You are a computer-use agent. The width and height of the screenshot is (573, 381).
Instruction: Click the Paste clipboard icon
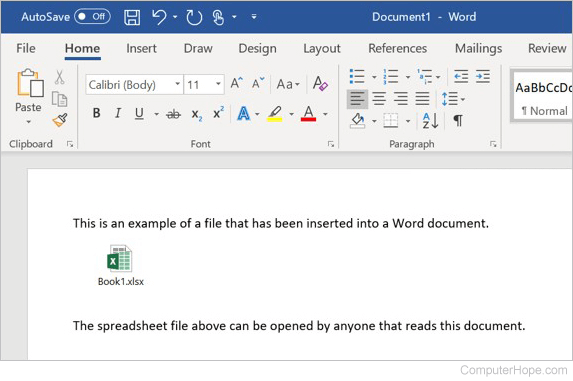tap(30, 83)
